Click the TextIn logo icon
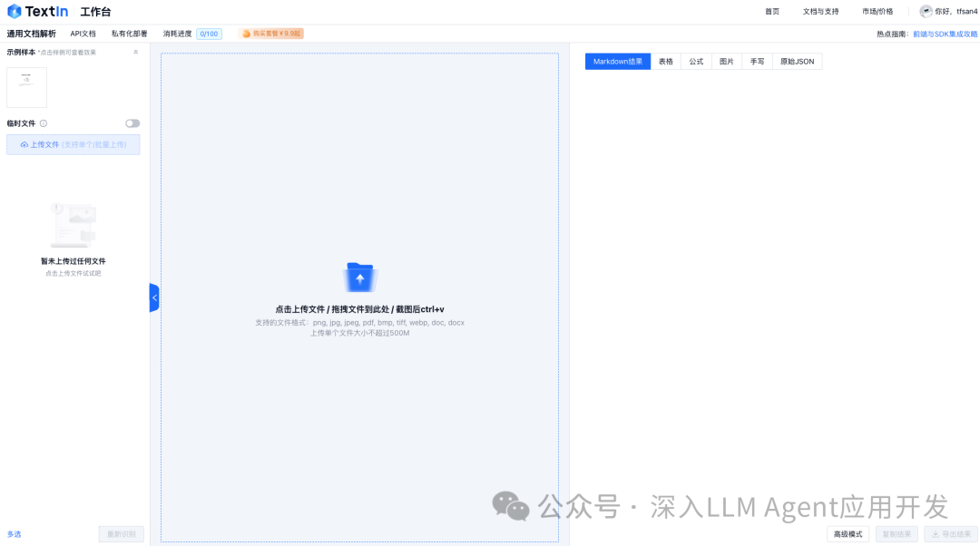The width and height of the screenshot is (980, 546). (x=15, y=11)
